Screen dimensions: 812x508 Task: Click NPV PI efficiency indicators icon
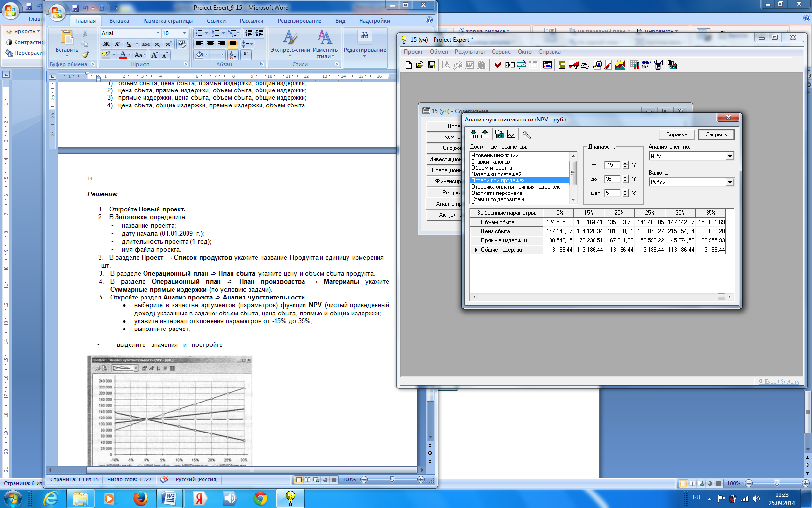(x=646, y=65)
